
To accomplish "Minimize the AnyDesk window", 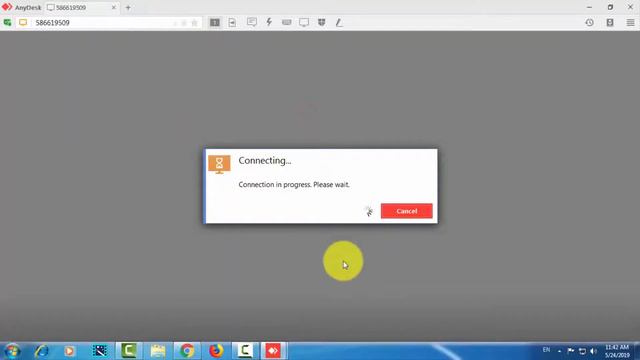I will [x=589, y=7].
